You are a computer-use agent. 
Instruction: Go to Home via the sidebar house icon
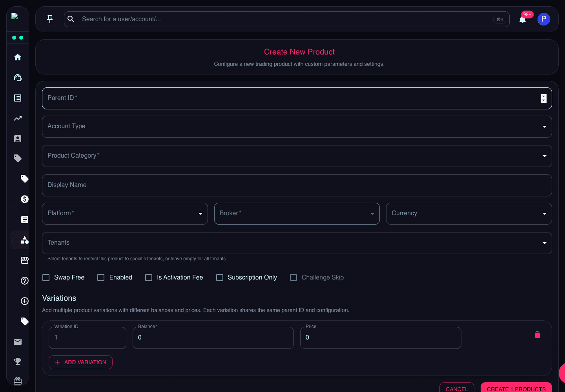tap(18, 57)
